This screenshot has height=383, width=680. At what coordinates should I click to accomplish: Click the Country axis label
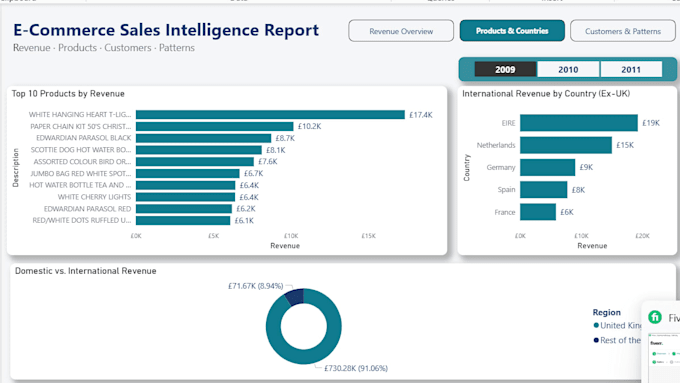pyautogui.click(x=467, y=167)
